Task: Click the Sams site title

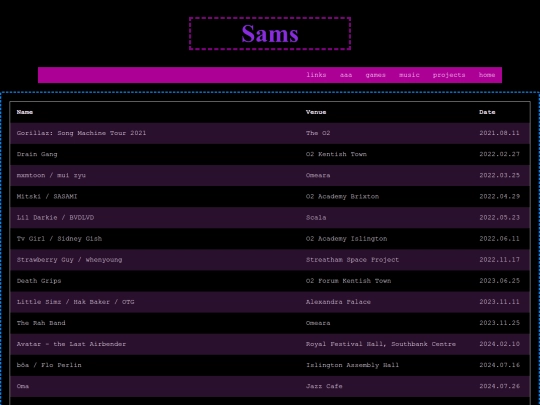Action: click(270, 34)
